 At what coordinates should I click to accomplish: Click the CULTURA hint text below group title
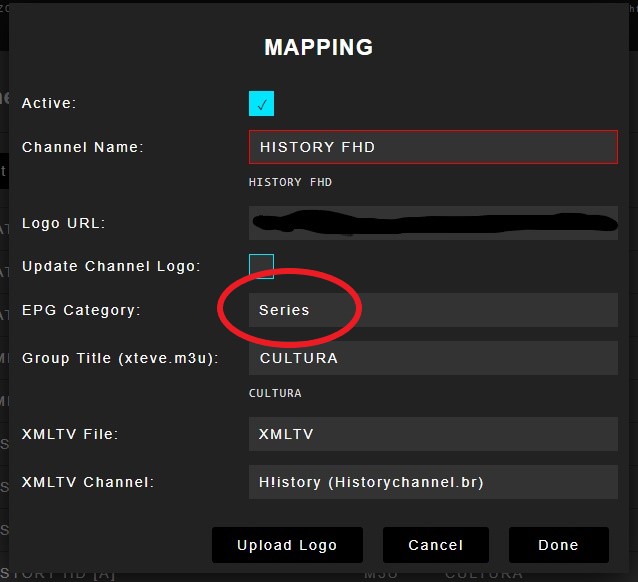[x=275, y=393]
